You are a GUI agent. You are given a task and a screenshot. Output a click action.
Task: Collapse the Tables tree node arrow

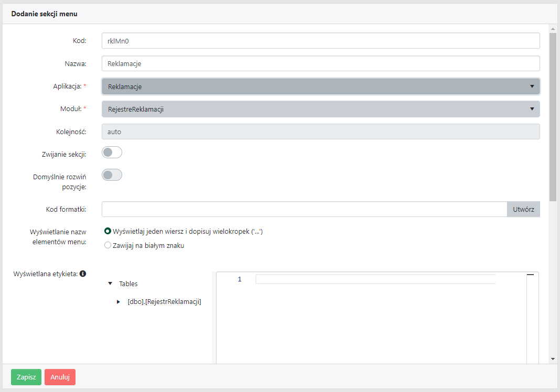(110, 284)
